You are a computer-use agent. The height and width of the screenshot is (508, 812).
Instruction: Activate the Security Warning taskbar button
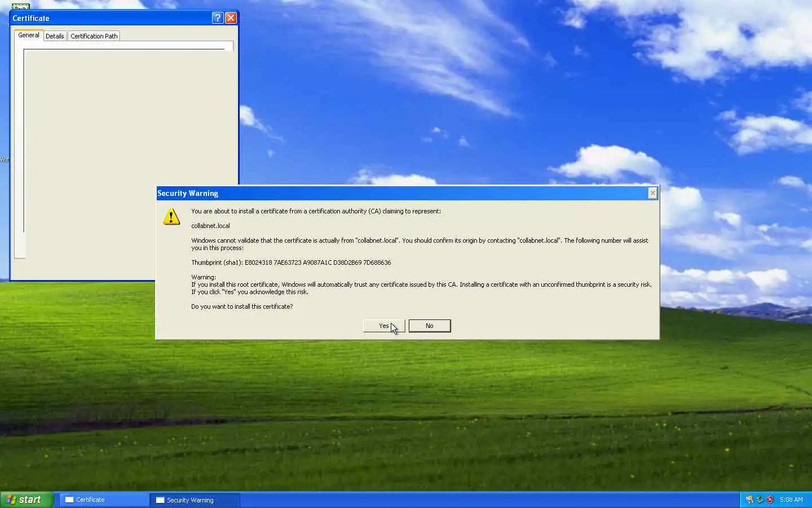[x=195, y=500]
